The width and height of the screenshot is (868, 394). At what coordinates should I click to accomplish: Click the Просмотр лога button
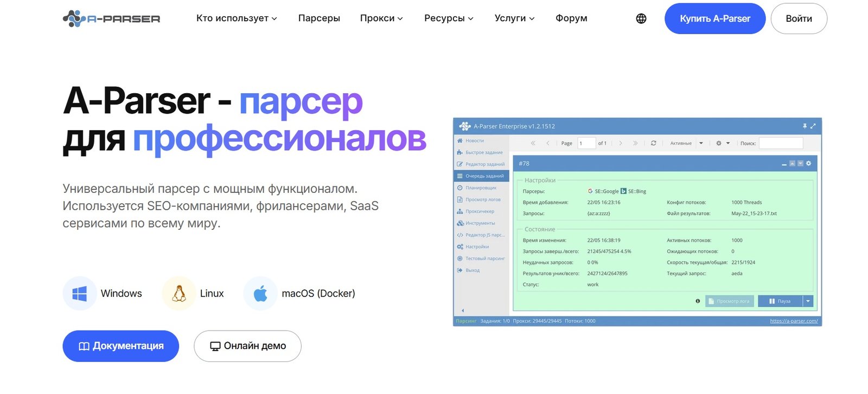tap(730, 301)
